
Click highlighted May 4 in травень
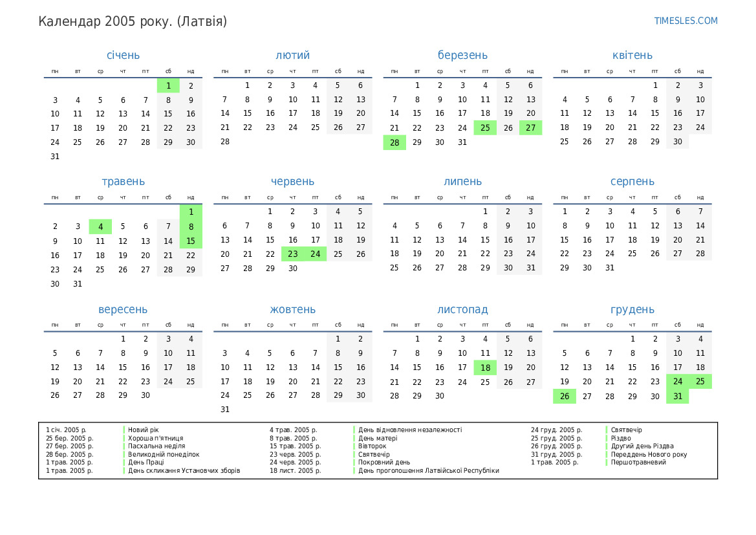click(x=100, y=226)
